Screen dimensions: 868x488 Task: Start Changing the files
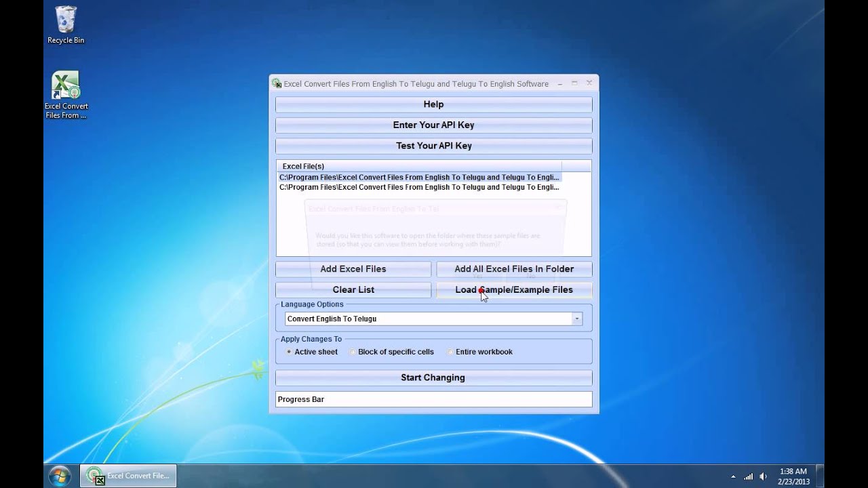(x=433, y=378)
